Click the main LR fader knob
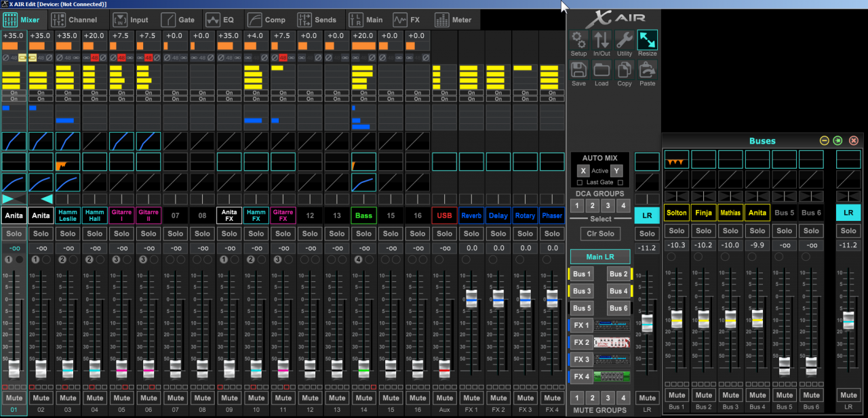The image size is (868, 418). coord(647,323)
